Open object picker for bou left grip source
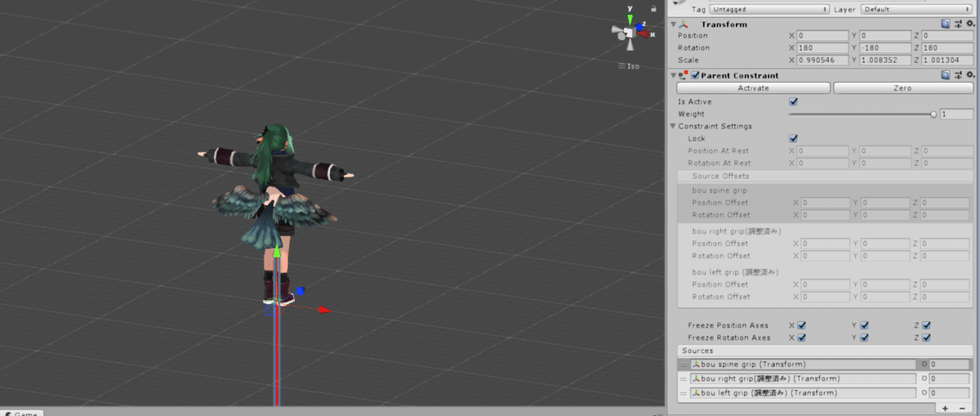 (x=924, y=393)
